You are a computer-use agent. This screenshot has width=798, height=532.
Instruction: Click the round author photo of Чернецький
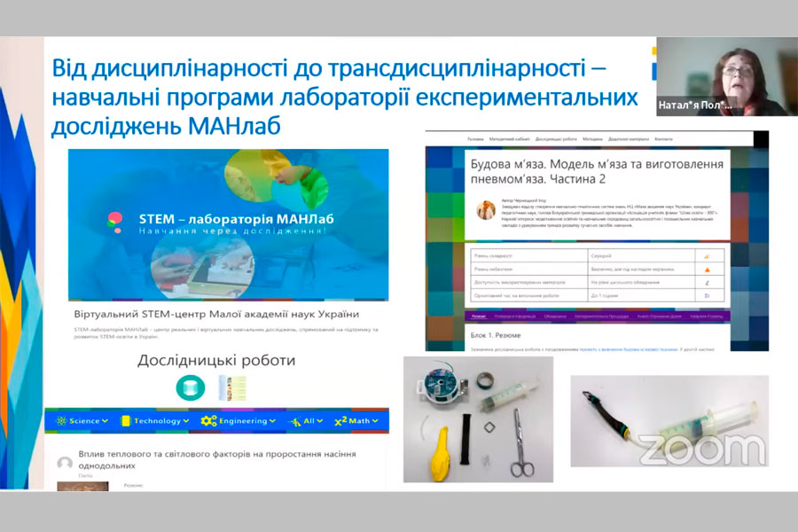(486, 210)
